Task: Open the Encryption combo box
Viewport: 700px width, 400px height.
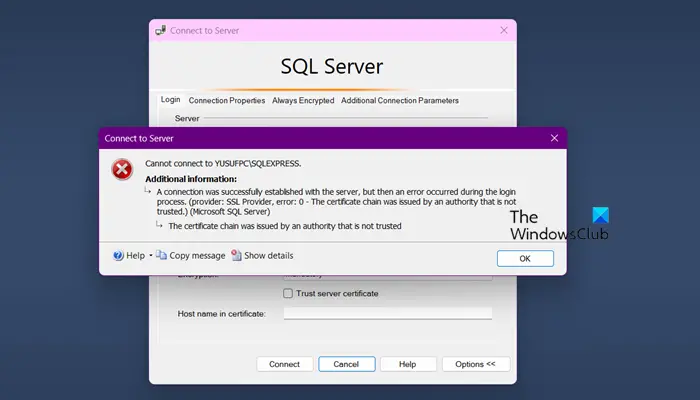Action: (388, 277)
